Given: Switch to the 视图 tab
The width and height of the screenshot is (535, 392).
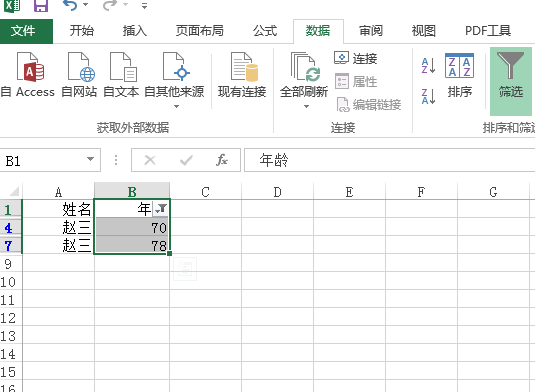Looking at the screenshot, I should [x=424, y=31].
